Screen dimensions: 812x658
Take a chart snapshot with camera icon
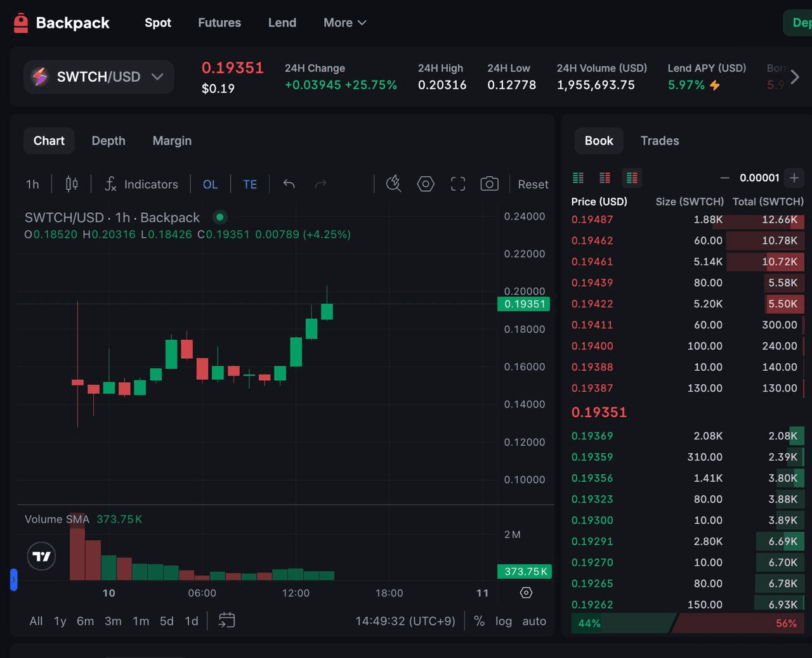pos(489,184)
